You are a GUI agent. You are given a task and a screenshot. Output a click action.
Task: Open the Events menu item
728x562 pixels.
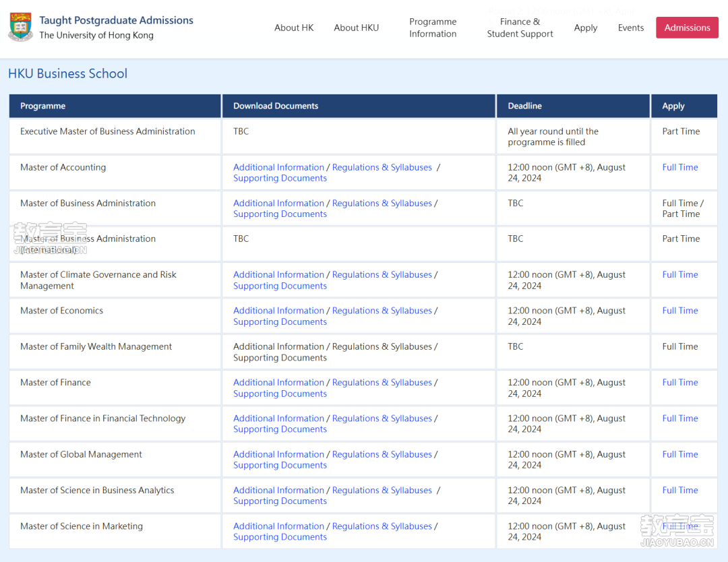coord(630,28)
